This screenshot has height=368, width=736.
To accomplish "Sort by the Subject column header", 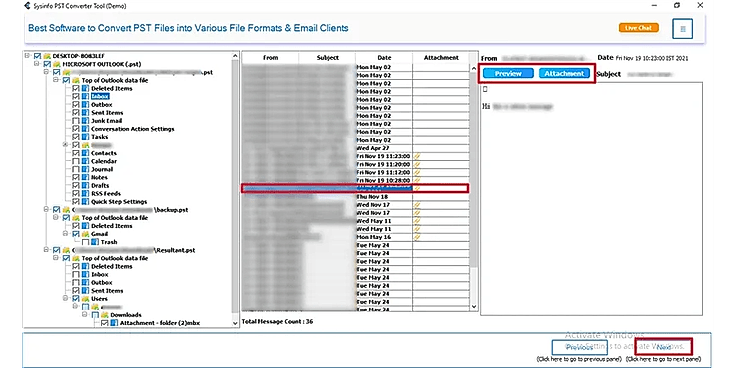I will 327,57.
